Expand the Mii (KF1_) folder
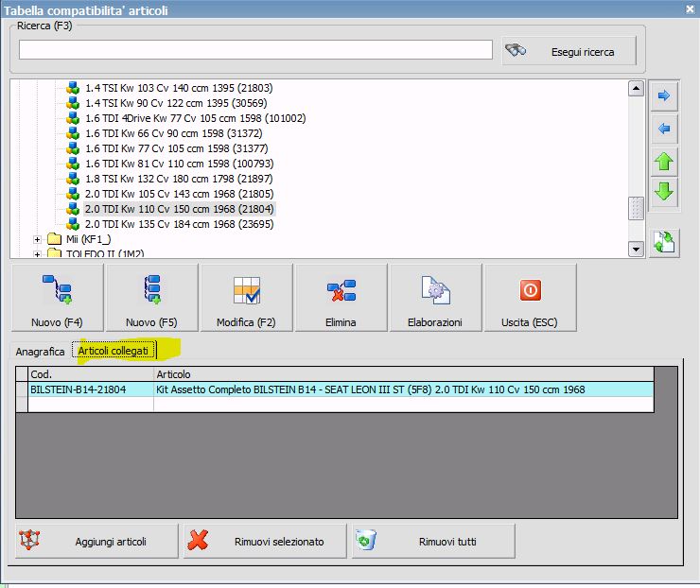 point(37,239)
